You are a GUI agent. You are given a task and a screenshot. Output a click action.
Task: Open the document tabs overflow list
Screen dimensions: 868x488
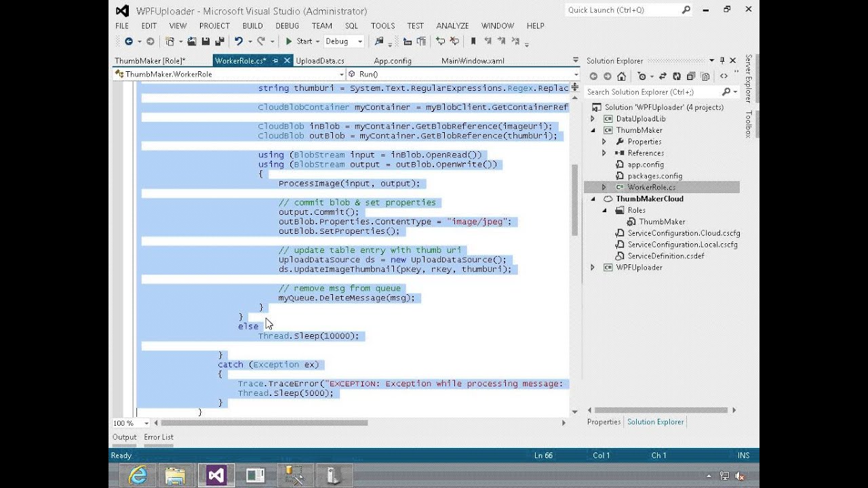[576, 61]
